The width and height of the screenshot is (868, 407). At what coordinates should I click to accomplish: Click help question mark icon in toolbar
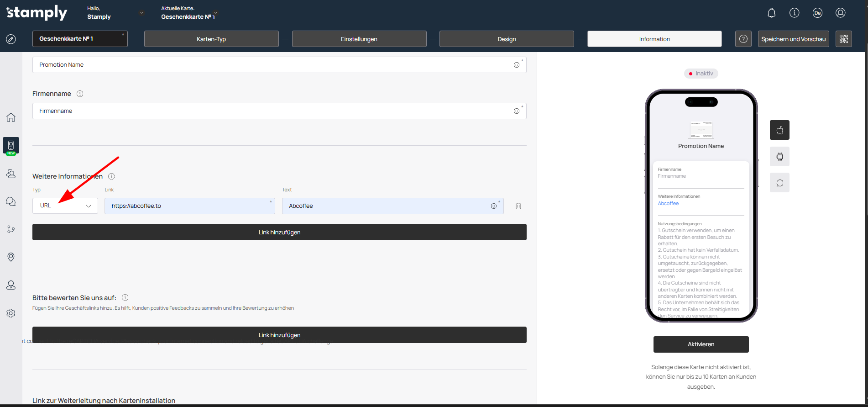(743, 39)
